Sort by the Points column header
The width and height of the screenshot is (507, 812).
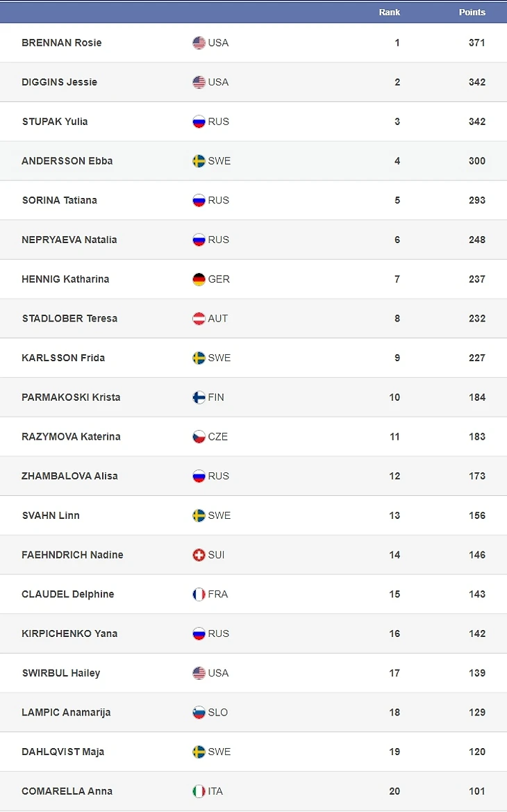[x=472, y=13]
